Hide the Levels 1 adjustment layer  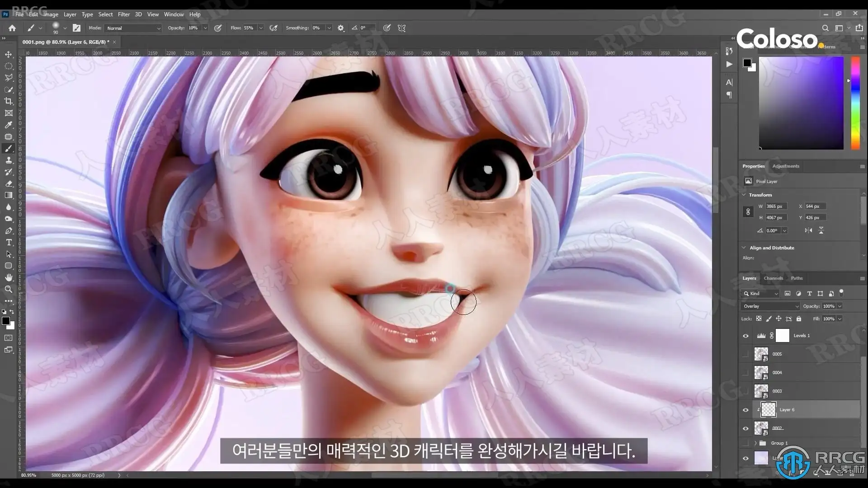(745, 336)
